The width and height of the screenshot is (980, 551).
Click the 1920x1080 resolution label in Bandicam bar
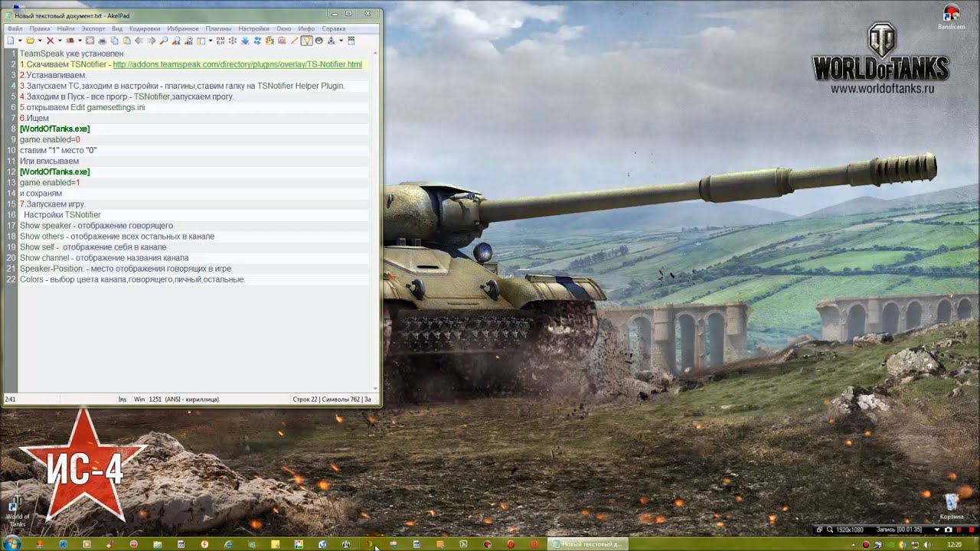[x=850, y=530]
